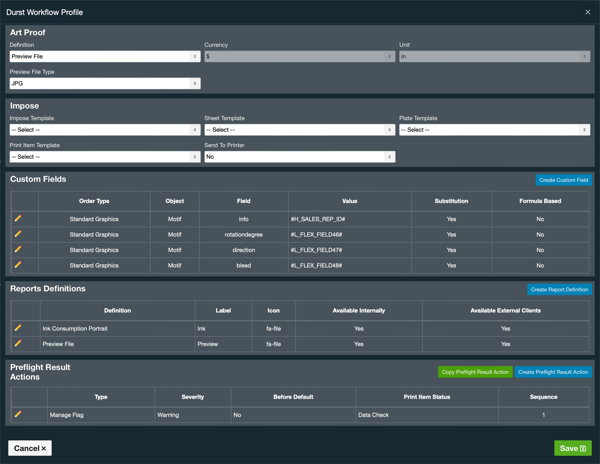Edit the Preview File report definition
Screen dimensions: 600x464
coord(18,343)
